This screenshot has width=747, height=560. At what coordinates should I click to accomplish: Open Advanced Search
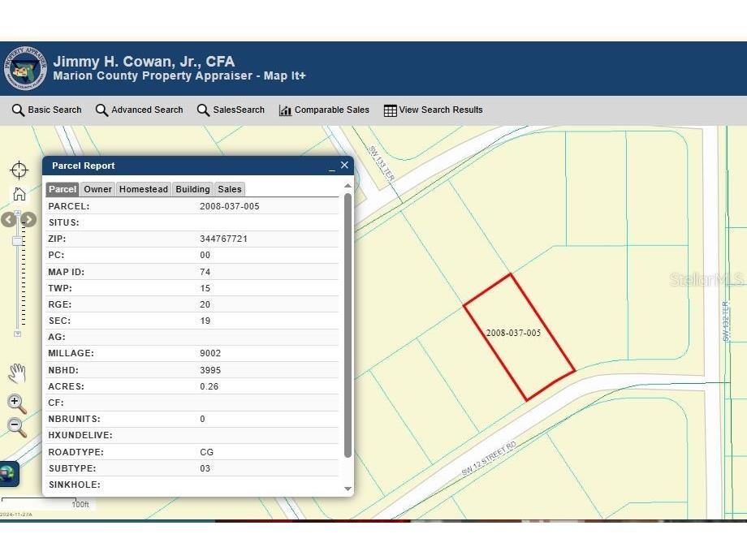click(140, 110)
